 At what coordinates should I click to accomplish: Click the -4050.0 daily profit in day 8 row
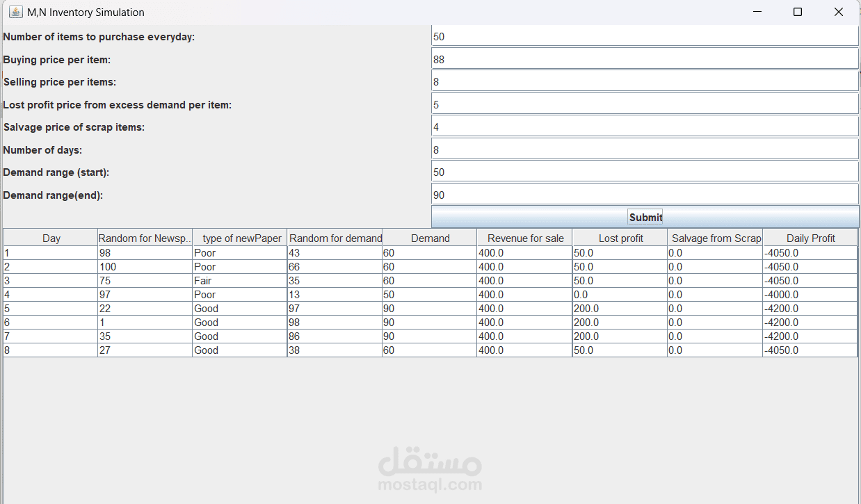pos(810,350)
